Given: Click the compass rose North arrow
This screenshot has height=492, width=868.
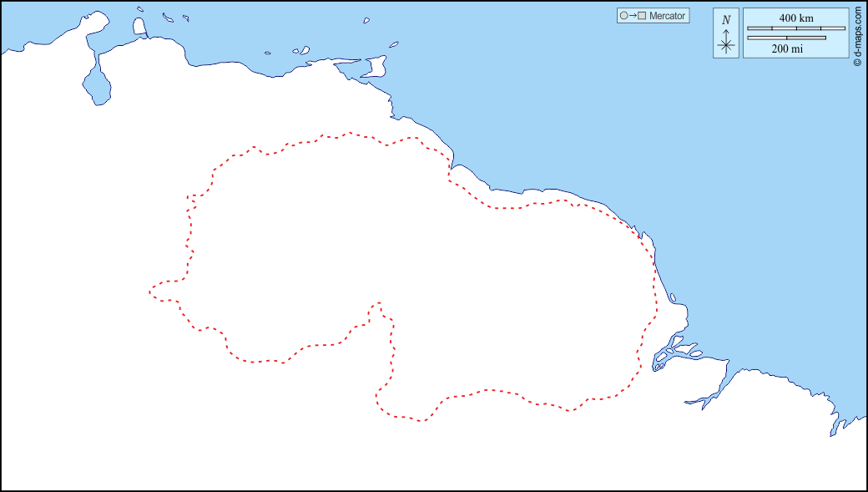Looking at the screenshot, I should pyautogui.click(x=726, y=33).
